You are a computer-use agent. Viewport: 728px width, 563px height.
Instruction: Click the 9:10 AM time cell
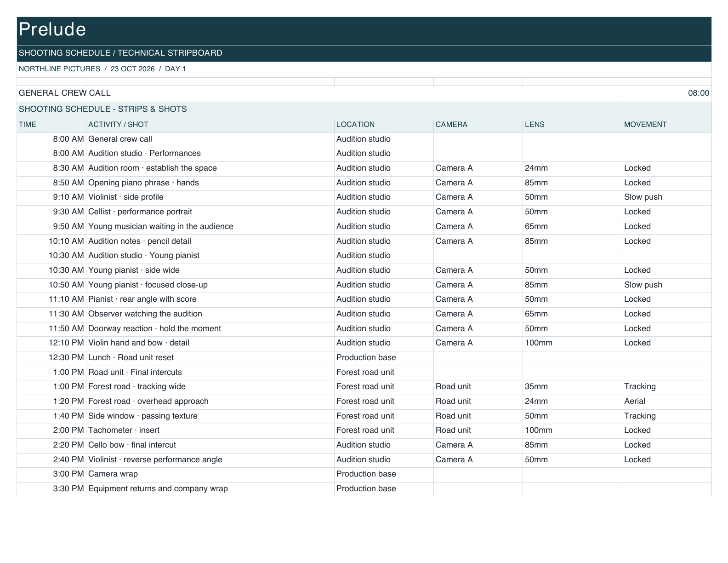(51, 197)
